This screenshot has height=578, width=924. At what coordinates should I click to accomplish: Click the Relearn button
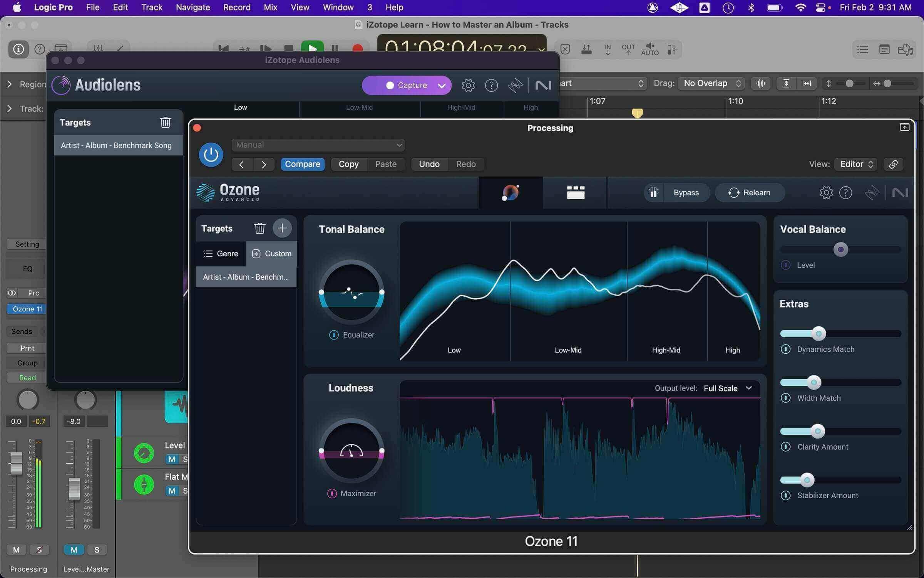click(x=749, y=192)
